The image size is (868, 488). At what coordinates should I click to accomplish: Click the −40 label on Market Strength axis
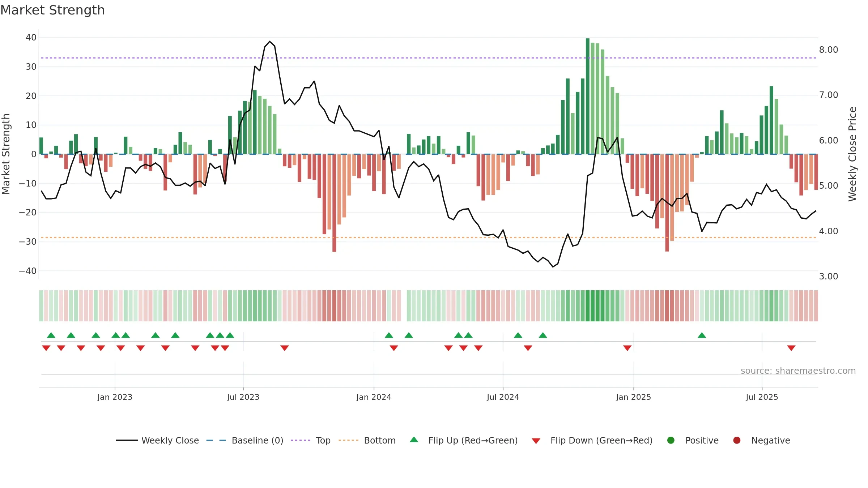(28, 271)
